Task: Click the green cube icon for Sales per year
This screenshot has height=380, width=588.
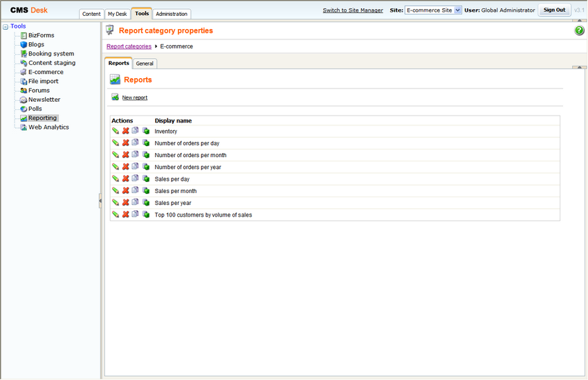Action: coord(146,203)
